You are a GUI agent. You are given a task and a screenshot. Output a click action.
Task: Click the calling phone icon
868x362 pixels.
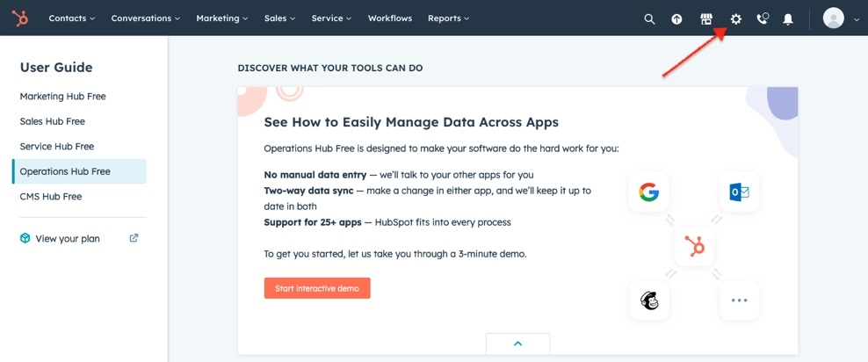coord(763,18)
